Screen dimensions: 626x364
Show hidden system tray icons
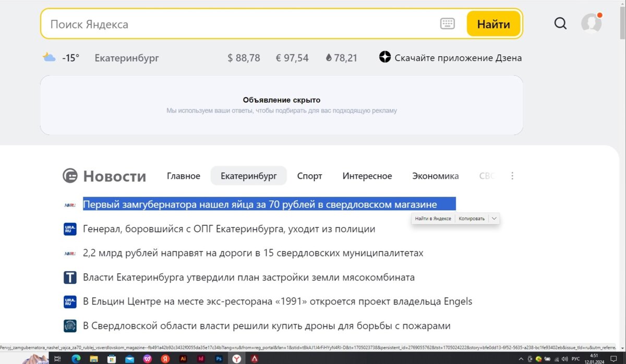click(521, 359)
